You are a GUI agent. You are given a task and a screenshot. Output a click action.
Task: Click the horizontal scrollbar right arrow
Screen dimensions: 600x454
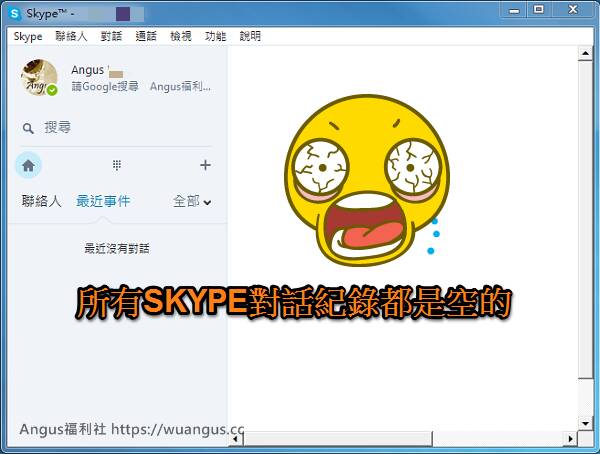[x=571, y=439]
